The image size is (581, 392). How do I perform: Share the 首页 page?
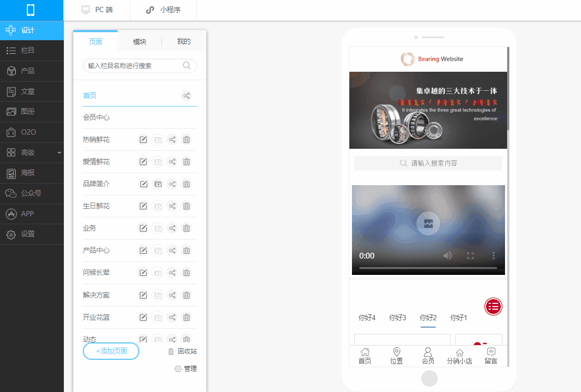(186, 95)
